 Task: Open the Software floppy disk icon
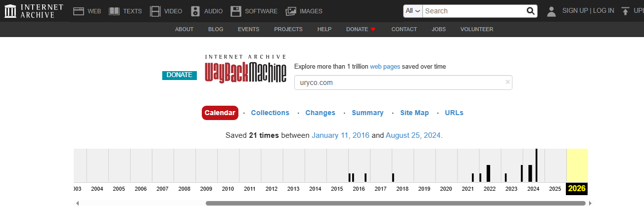click(x=236, y=11)
